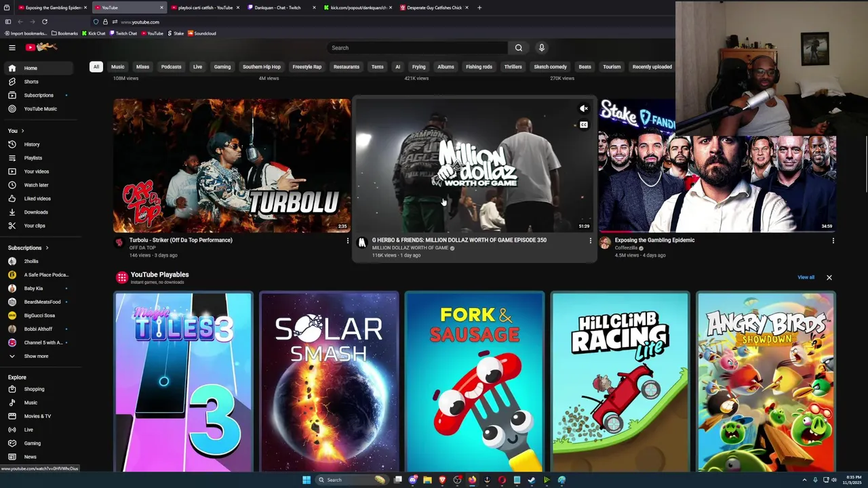The height and width of the screenshot is (488, 868).
Task: Toggle captions on the G Herbo preview
Action: click(583, 125)
